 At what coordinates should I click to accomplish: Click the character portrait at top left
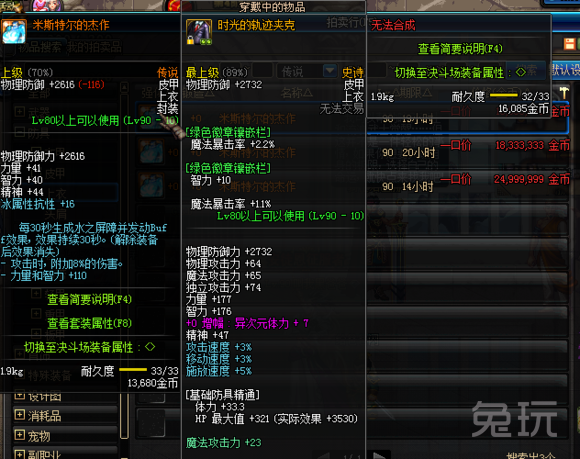pos(46,5)
